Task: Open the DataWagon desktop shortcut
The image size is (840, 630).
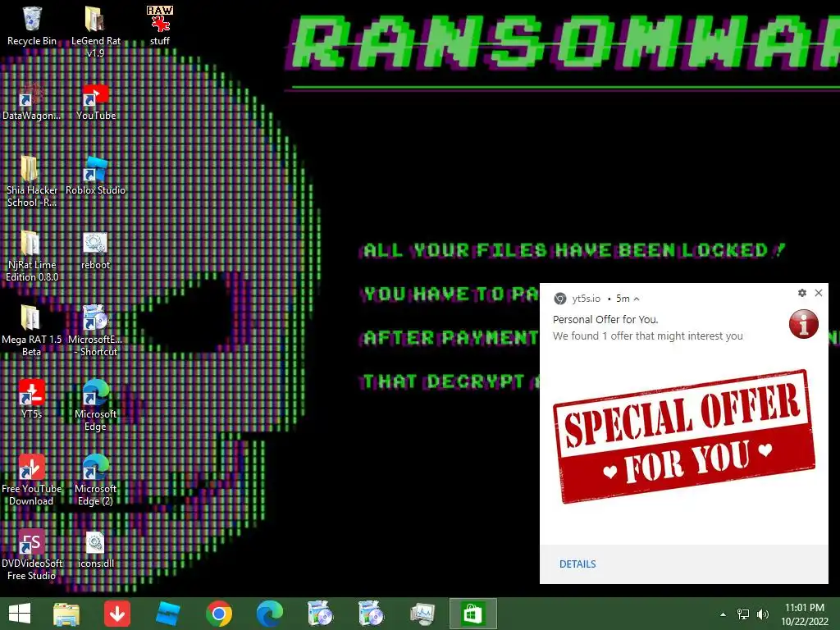Action: point(32,102)
